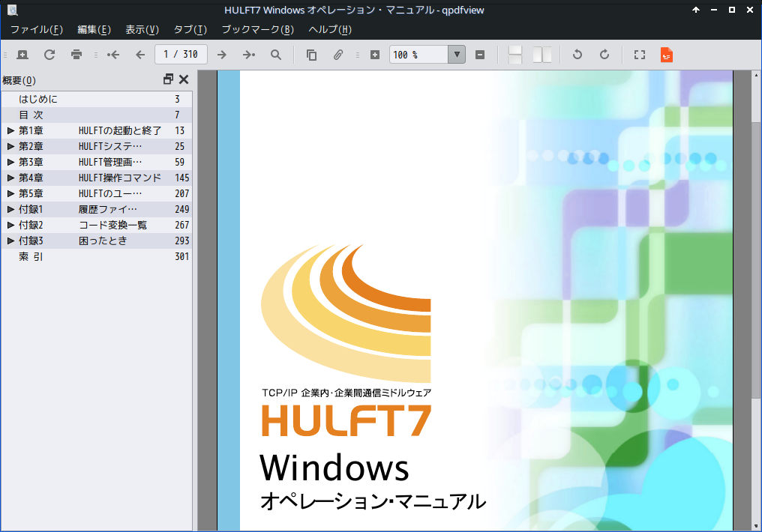Open search with the magnifier icon
The width and height of the screenshot is (762, 532).
tap(276, 55)
